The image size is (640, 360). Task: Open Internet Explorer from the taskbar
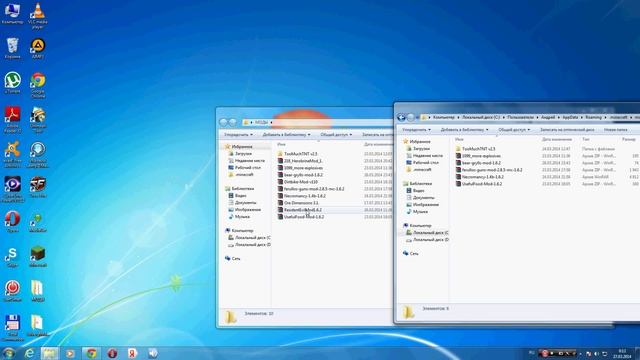tap(29, 353)
